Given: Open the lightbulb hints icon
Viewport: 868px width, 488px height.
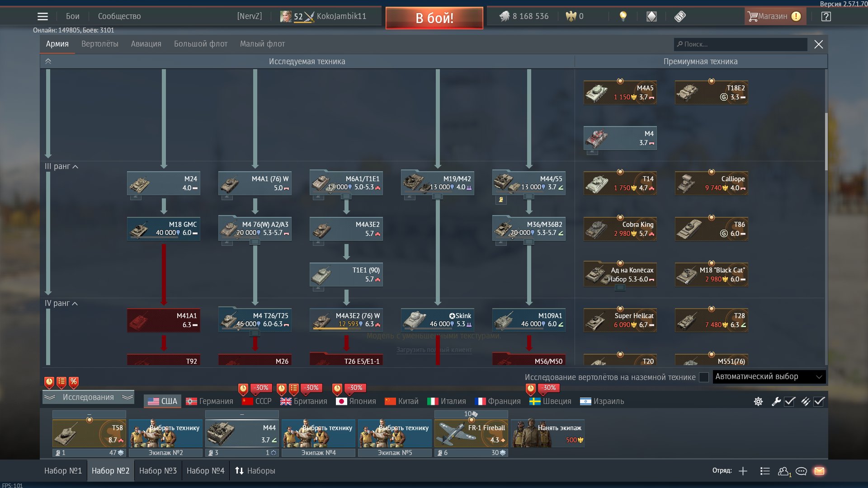Looking at the screenshot, I should click(x=623, y=17).
